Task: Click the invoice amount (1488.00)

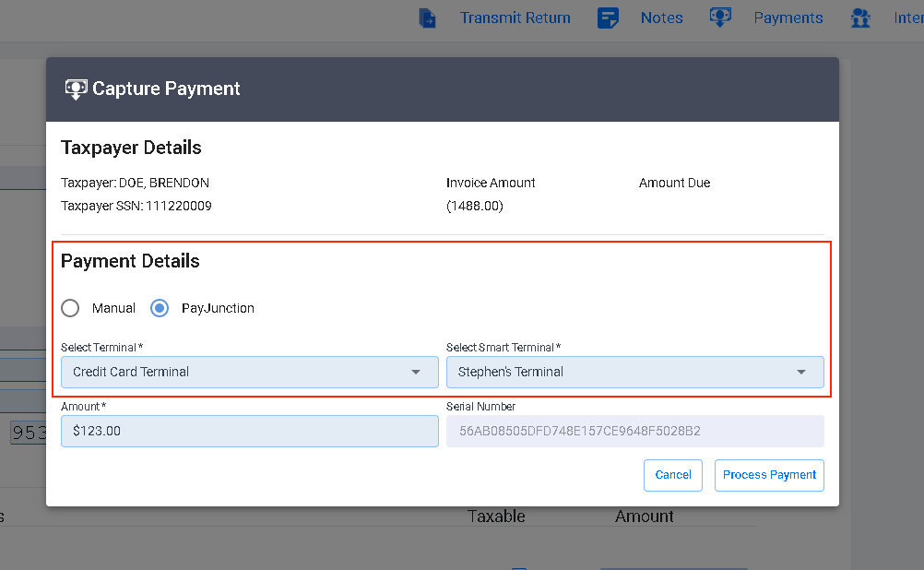Action: point(474,206)
